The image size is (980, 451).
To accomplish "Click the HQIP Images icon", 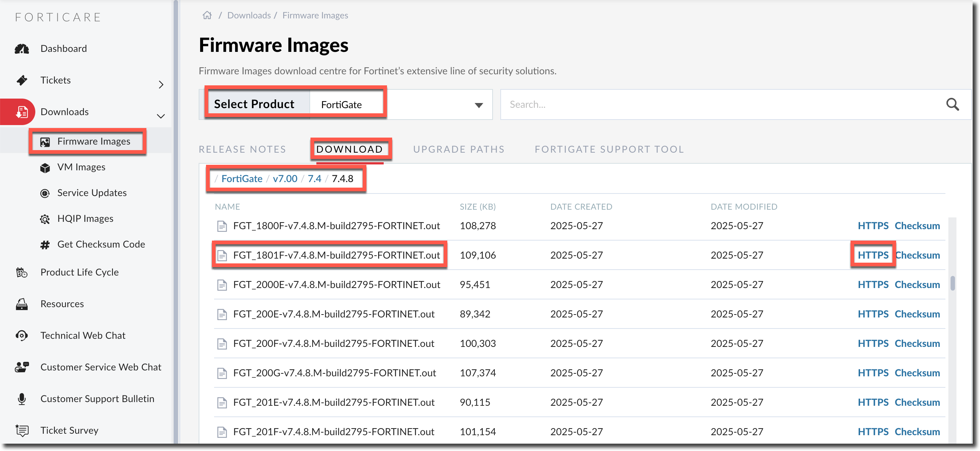I will click(45, 219).
